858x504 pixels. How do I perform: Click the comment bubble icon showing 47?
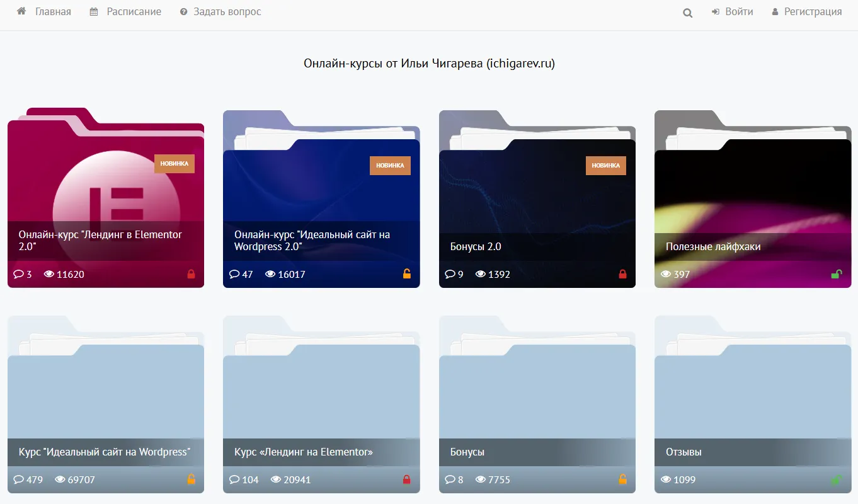click(234, 274)
